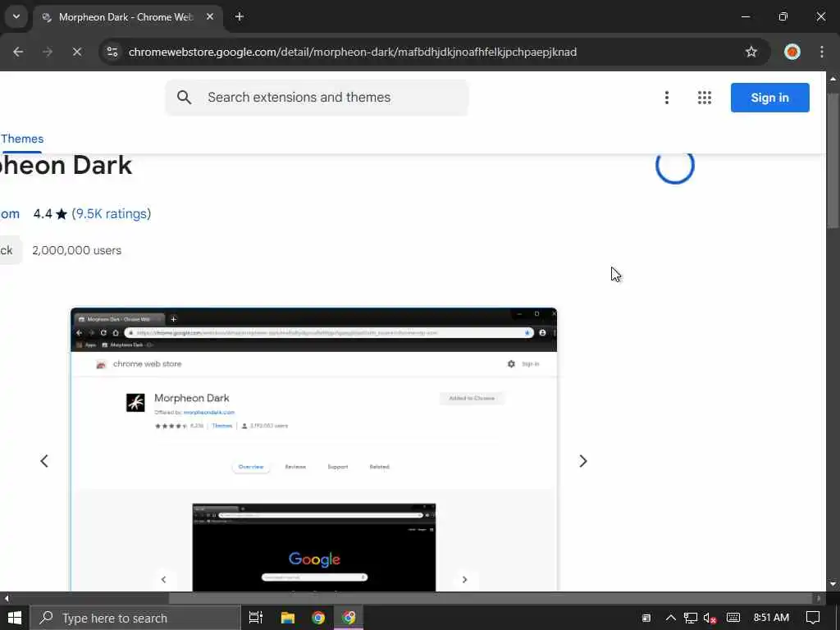Viewport: 840px width, 630px height.
Task: Click scroll down arrow of vertical scrollbar
Action: coord(833,584)
